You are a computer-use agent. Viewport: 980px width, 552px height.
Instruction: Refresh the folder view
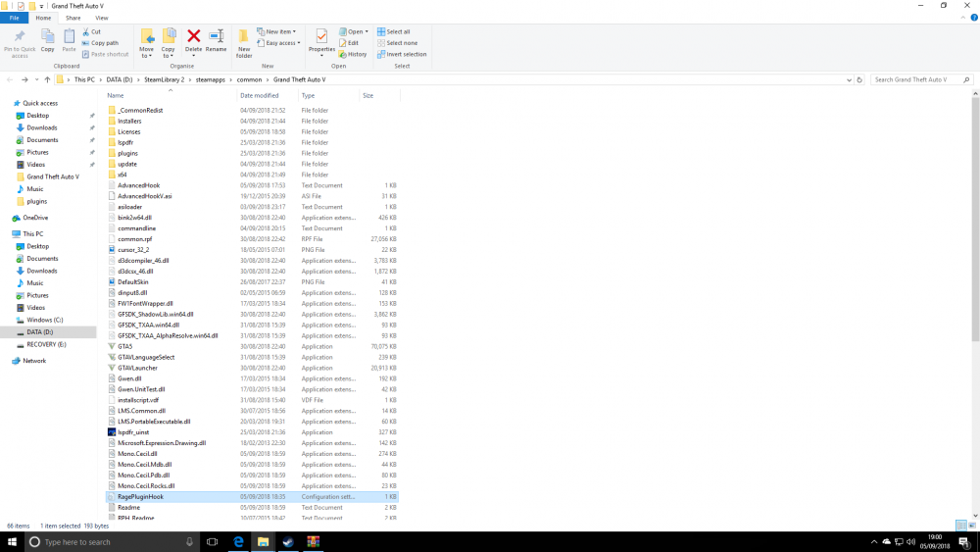pos(859,80)
